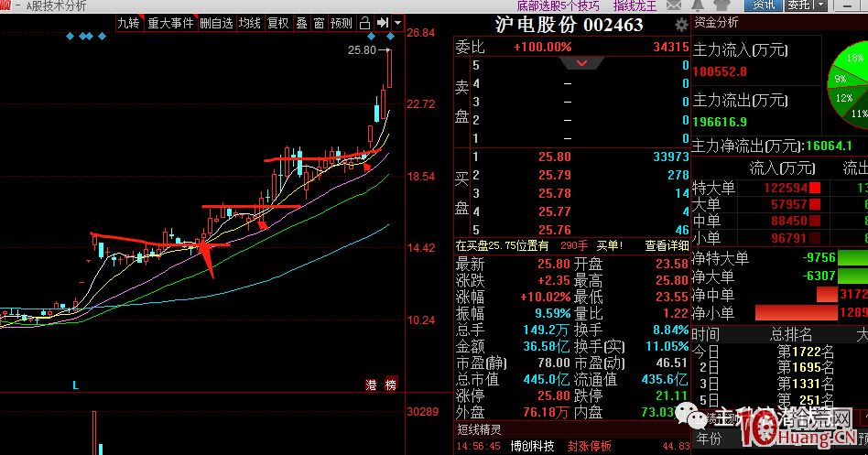Toggle the chart lock padlock icon
The height and width of the screenshot is (455, 868).
click(364, 23)
